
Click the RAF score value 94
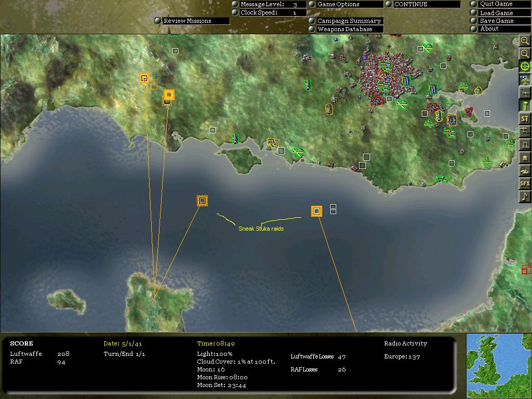point(61,362)
